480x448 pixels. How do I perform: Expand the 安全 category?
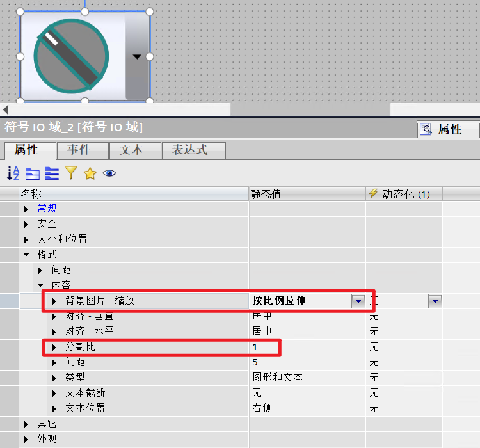click(26, 225)
